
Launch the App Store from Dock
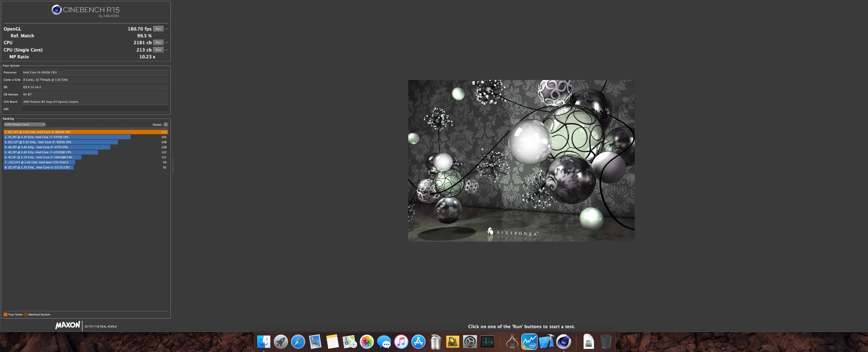(418, 342)
